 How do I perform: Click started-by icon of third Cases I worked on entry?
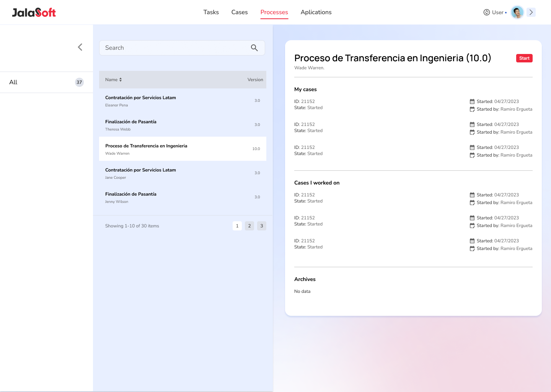coord(472,248)
